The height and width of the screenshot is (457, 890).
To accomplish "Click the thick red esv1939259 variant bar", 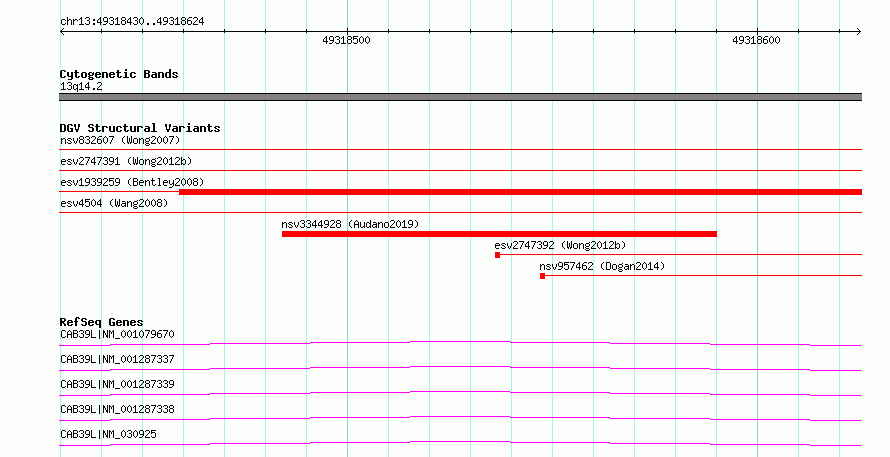I will pyautogui.click(x=520, y=192).
